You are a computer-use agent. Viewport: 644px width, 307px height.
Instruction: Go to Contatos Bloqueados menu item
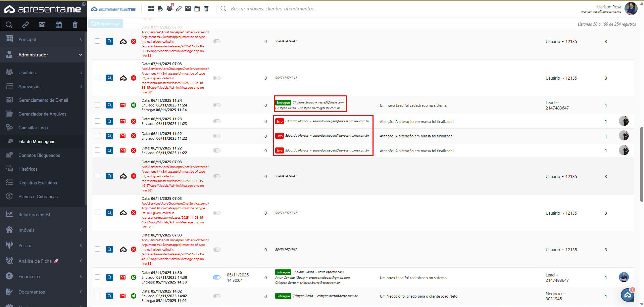[39, 155]
